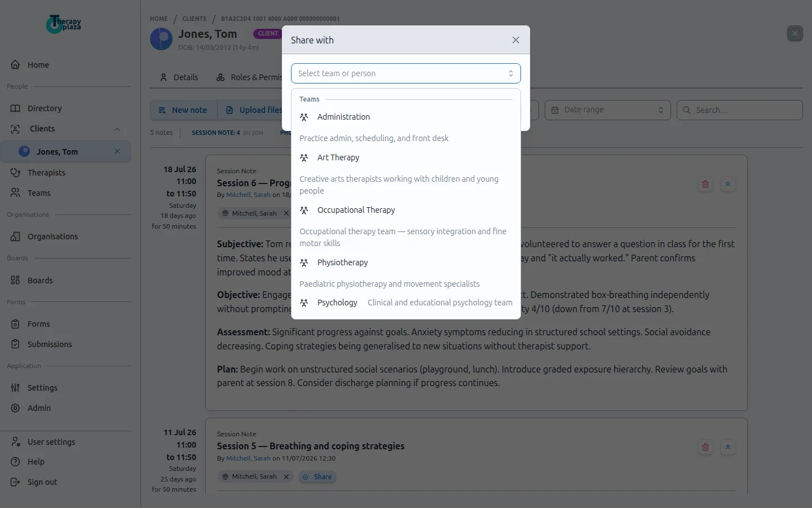This screenshot has width=812, height=508.
Task: Go to HOME breadcrumb
Action: [158, 19]
